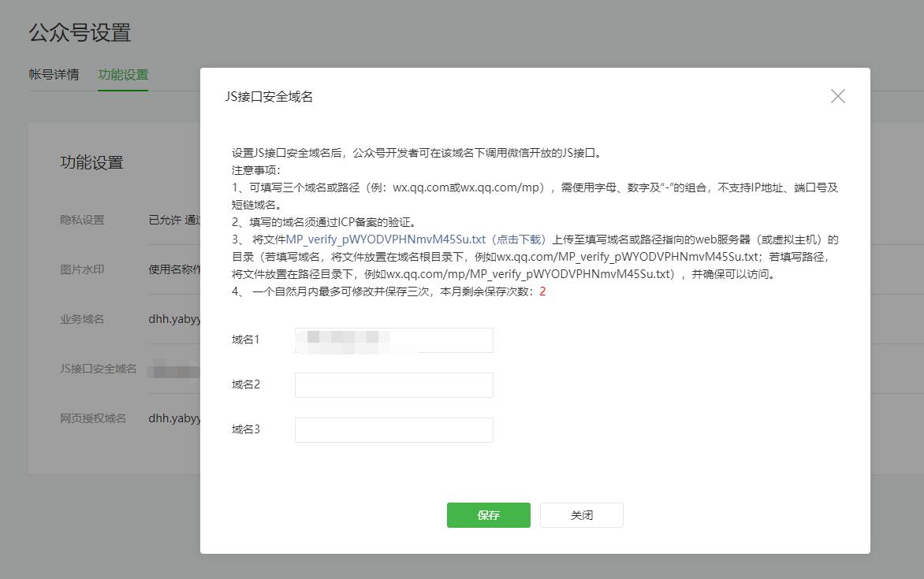
Task: Click inside the 域名2 input field
Action: point(393,384)
